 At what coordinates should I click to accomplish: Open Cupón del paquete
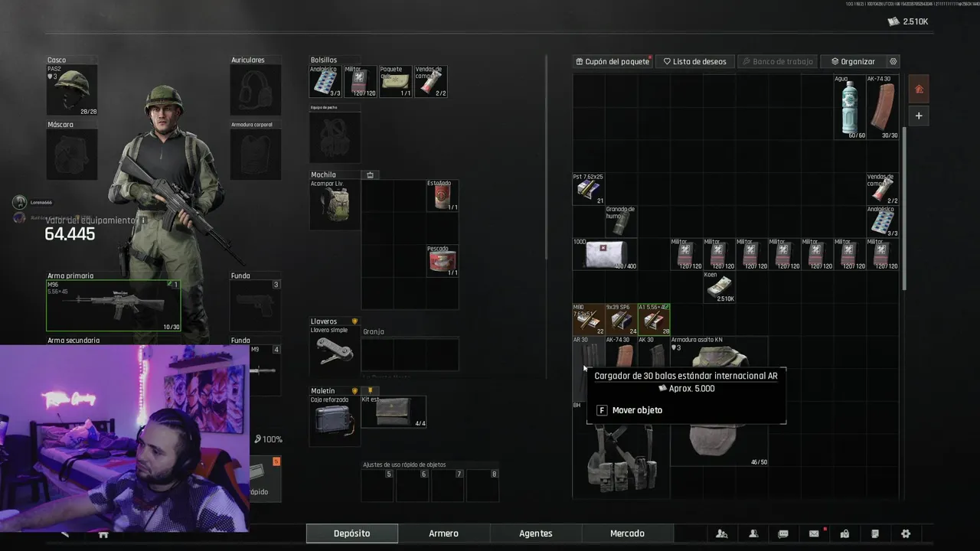pos(612,61)
